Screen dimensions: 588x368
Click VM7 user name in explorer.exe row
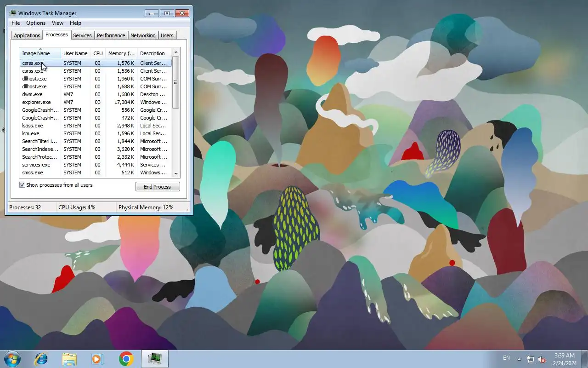tap(68, 102)
